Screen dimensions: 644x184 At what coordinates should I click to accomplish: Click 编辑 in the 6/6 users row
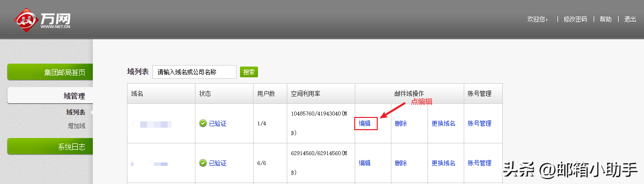pos(365,163)
